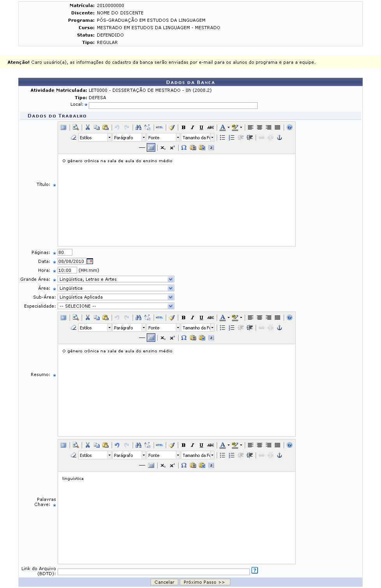Apply superscript in the Título editor

[172, 148]
